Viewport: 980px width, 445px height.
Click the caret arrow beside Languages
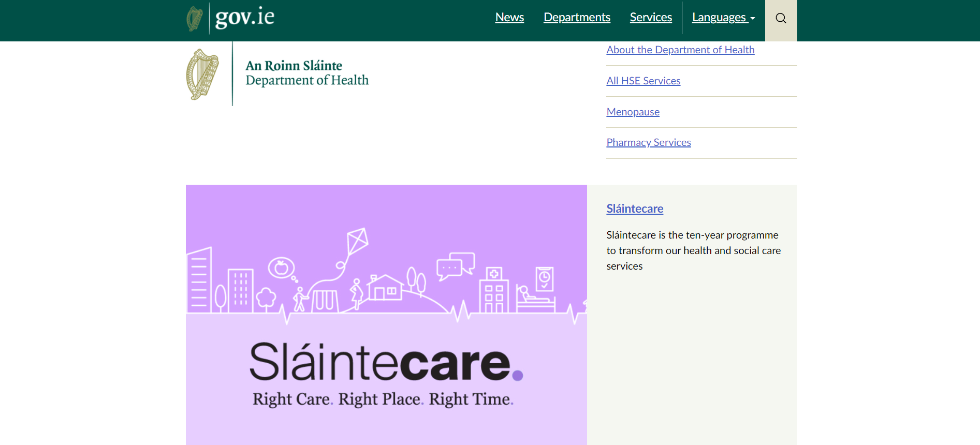pos(753,19)
